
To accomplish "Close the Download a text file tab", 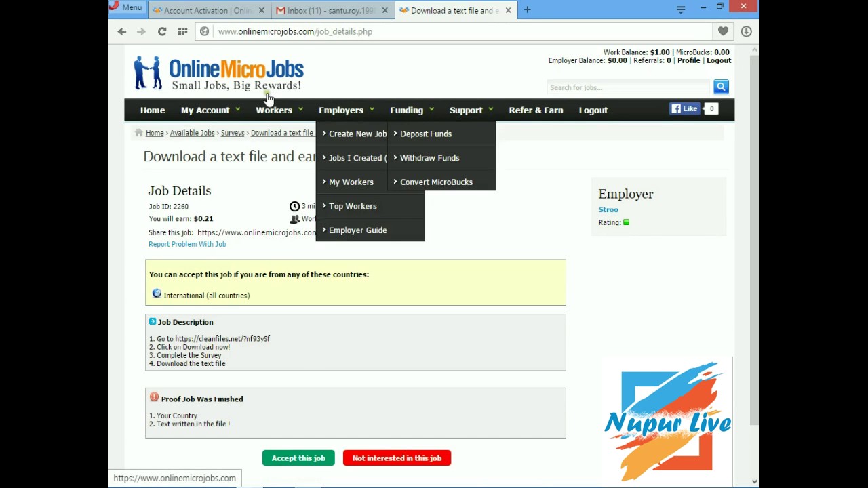I will tap(508, 10).
